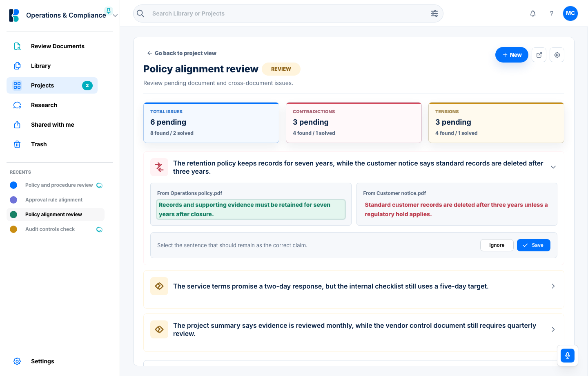Click the pin icon beside workspace name
Screen dimensions: 588x376
[109, 11]
